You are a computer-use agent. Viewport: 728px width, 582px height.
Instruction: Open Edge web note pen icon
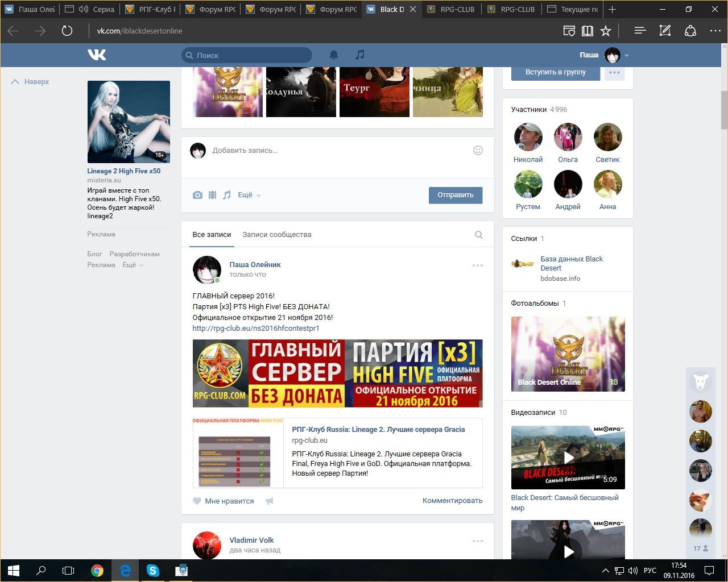pos(665,31)
